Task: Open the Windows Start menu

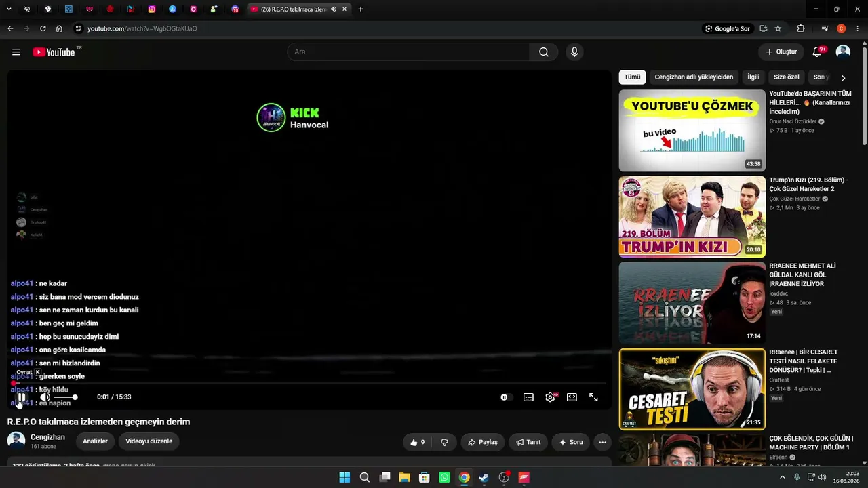Action: tap(344, 477)
